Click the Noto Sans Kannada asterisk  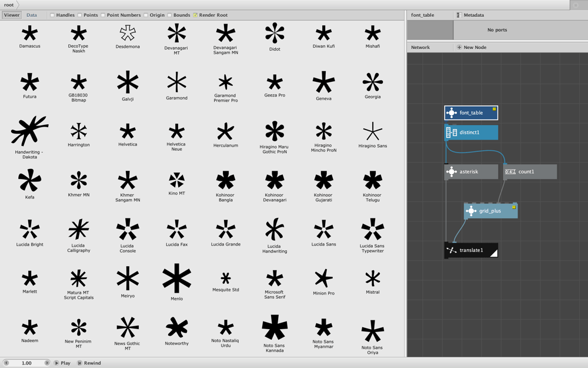275,327
